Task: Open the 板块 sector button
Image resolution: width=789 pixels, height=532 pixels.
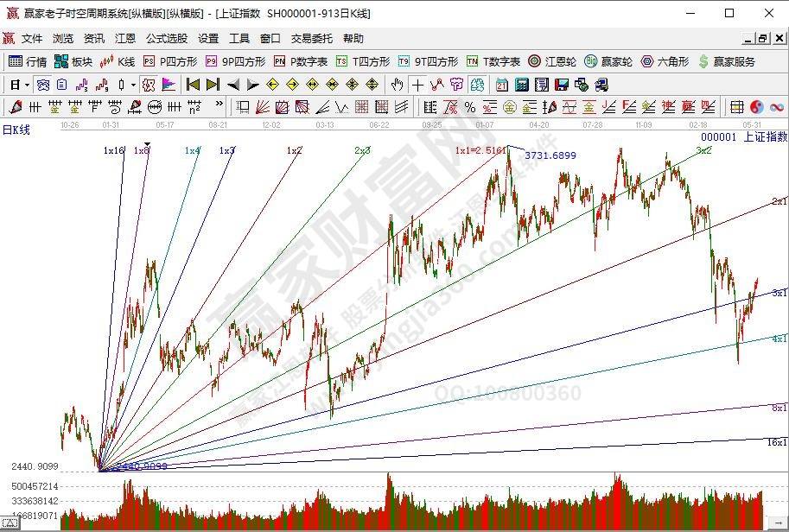Action: click(73, 61)
